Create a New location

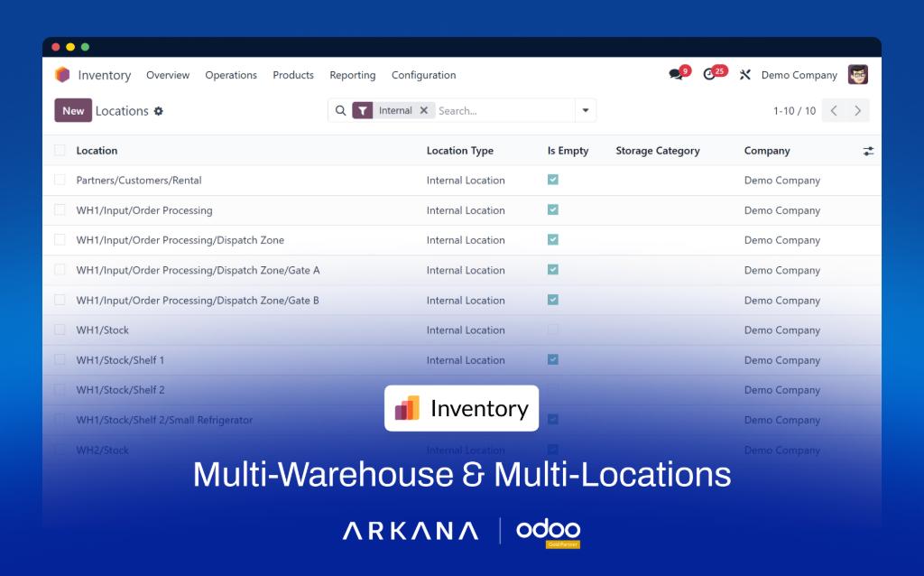73,110
